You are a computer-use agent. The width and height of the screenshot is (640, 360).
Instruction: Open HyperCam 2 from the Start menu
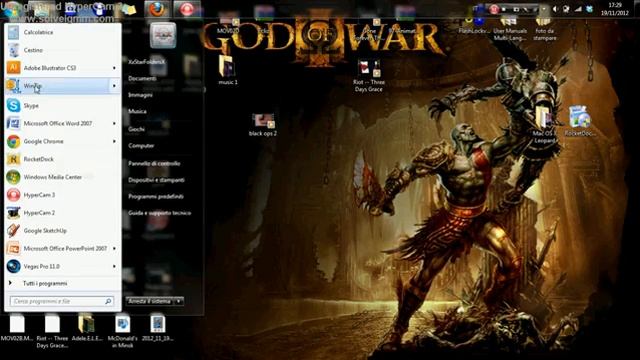tap(62, 213)
